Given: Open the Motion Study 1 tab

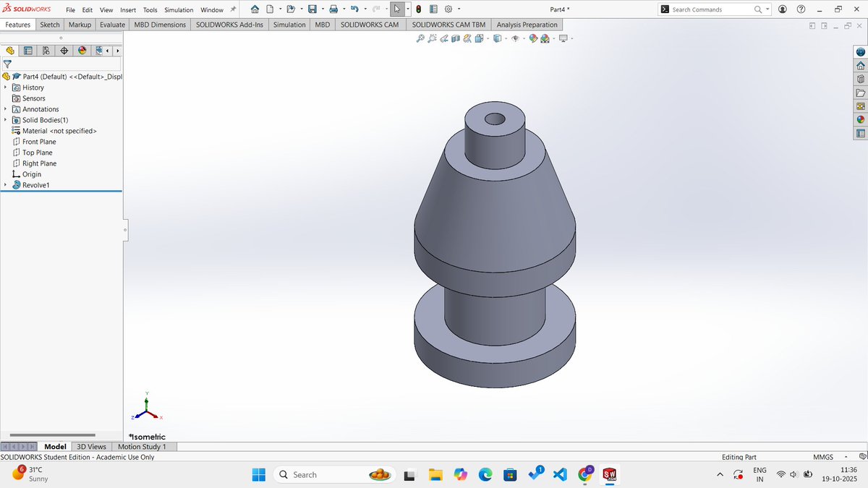Looking at the screenshot, I should click(142, 447).
